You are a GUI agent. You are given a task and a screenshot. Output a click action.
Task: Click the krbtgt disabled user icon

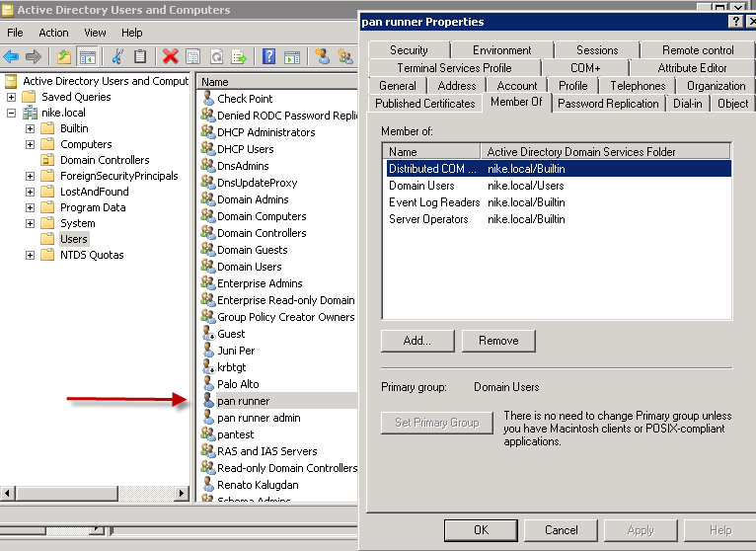[208, 367]
